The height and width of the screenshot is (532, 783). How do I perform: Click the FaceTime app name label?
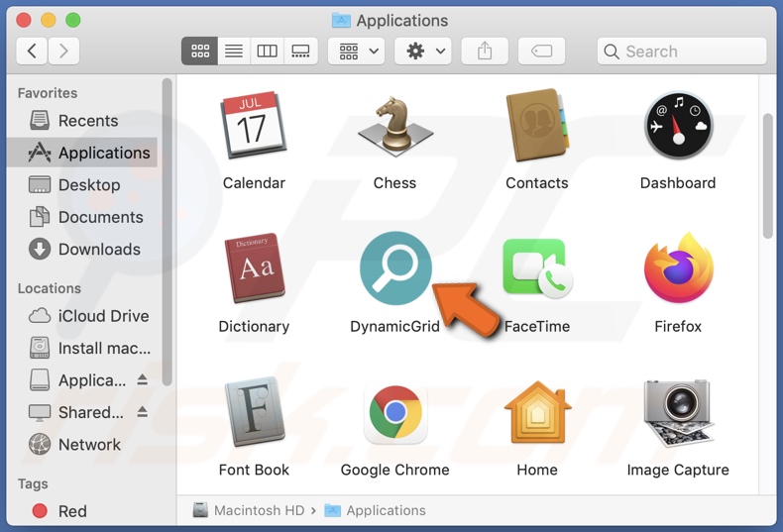click(537, 326)
